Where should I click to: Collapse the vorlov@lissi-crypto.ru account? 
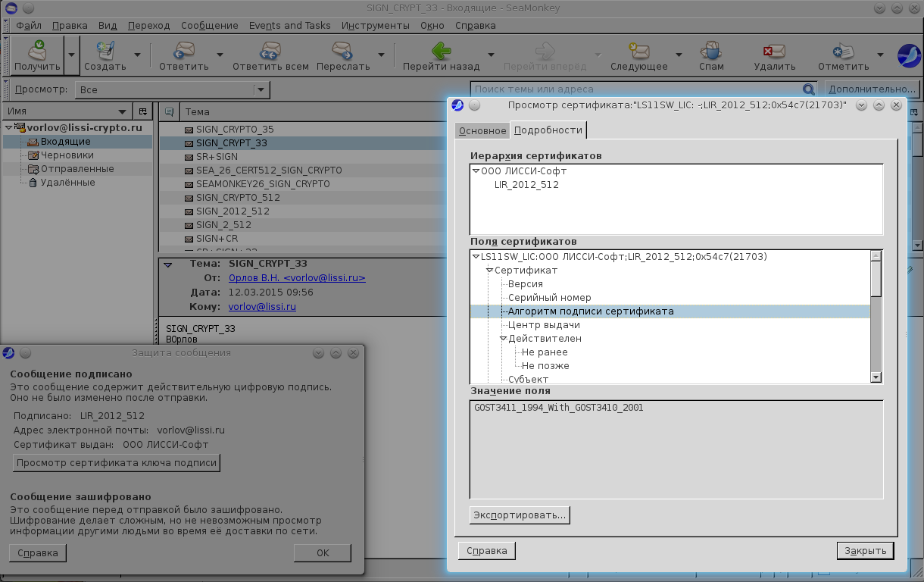tap(8, 127)
